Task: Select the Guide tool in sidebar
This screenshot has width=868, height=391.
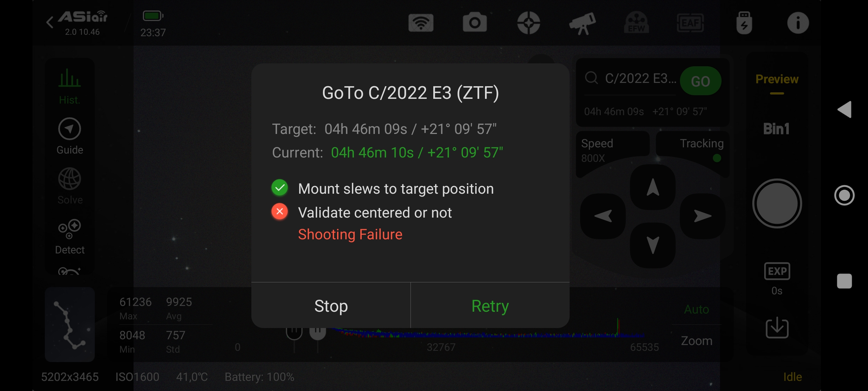Action: pyautogui.click(x=69, y=136)
